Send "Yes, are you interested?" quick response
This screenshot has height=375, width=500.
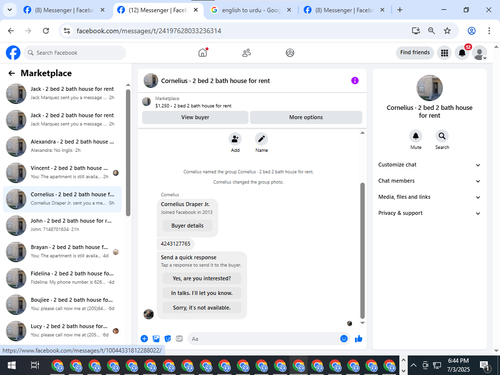coord(202,278)
